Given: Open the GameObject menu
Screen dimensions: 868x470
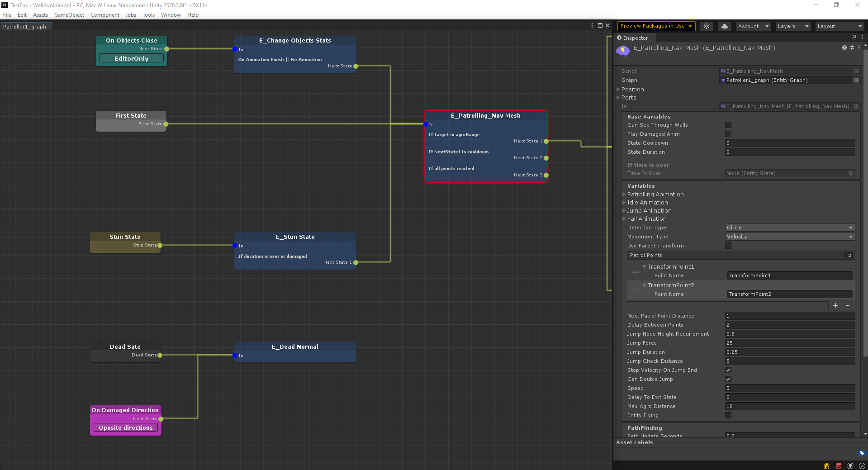Looking at the screenshot, I should coord(69,15).
